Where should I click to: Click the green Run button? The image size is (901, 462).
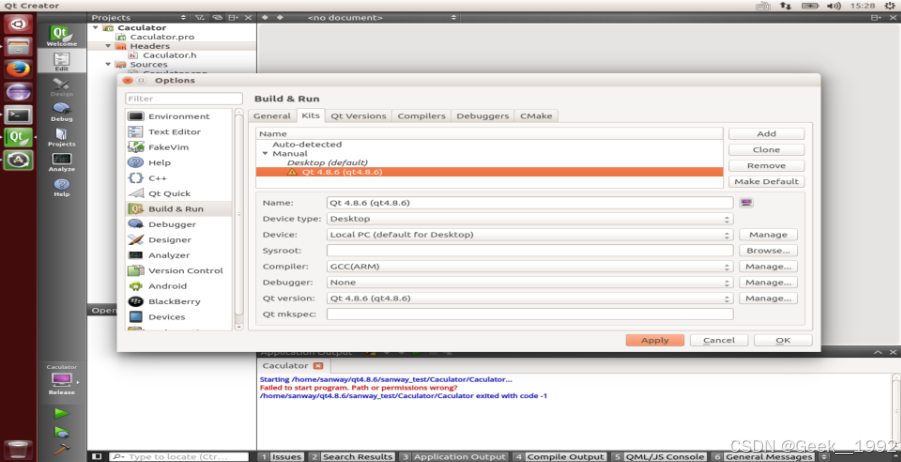tap(61, 413)
